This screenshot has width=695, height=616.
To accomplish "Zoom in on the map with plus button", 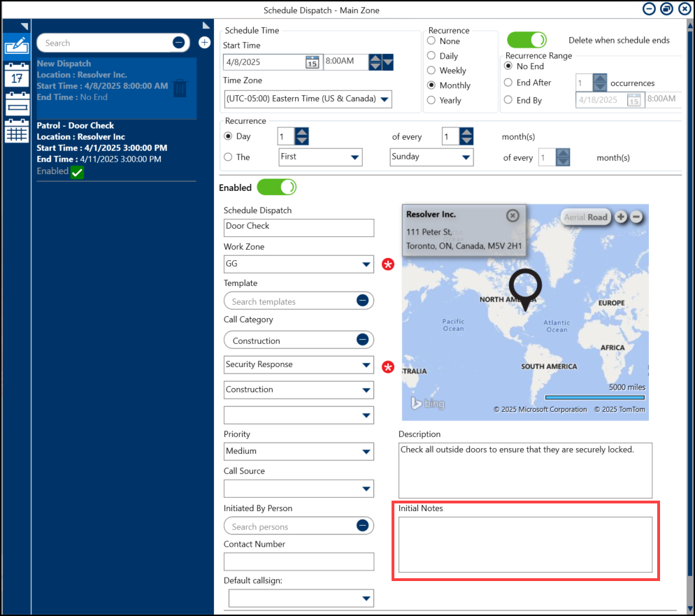I will point(621,217).
